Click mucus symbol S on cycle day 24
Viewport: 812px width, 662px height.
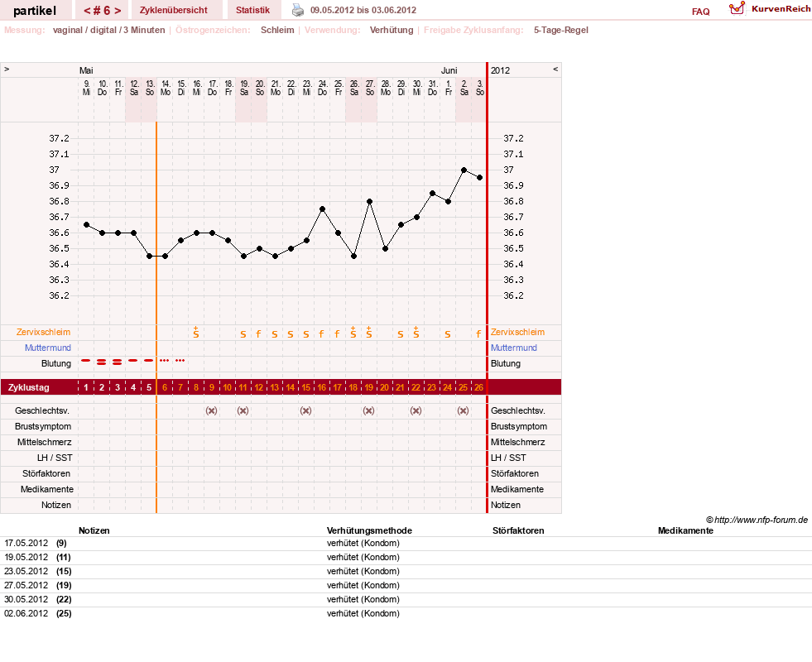point(448,334)
